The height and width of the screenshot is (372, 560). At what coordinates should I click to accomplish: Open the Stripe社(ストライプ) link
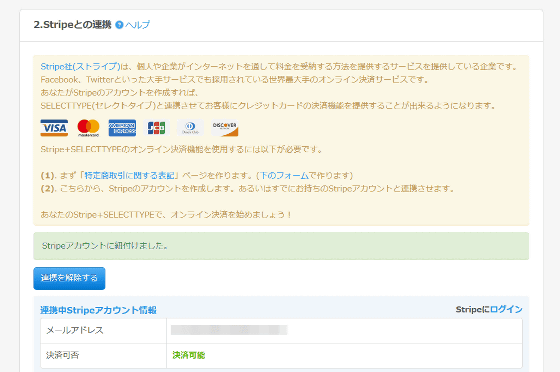[x=80, y=66]
